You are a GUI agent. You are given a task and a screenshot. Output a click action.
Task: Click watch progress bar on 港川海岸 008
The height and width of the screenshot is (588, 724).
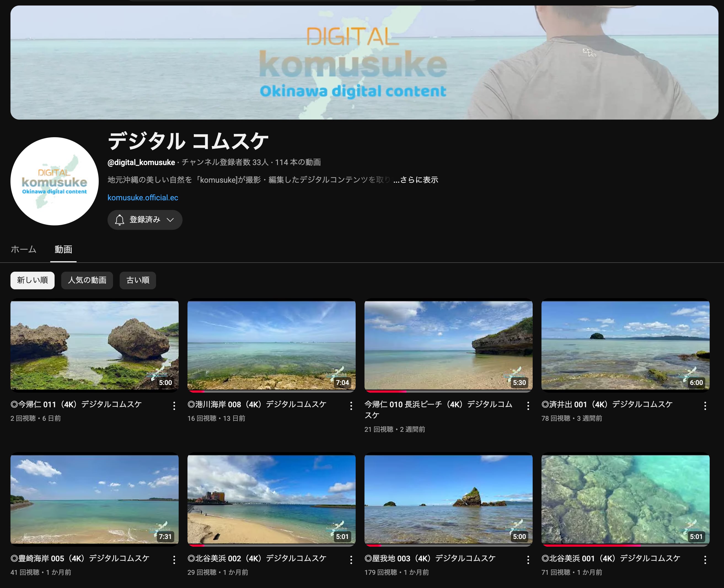tap(272, 391)
